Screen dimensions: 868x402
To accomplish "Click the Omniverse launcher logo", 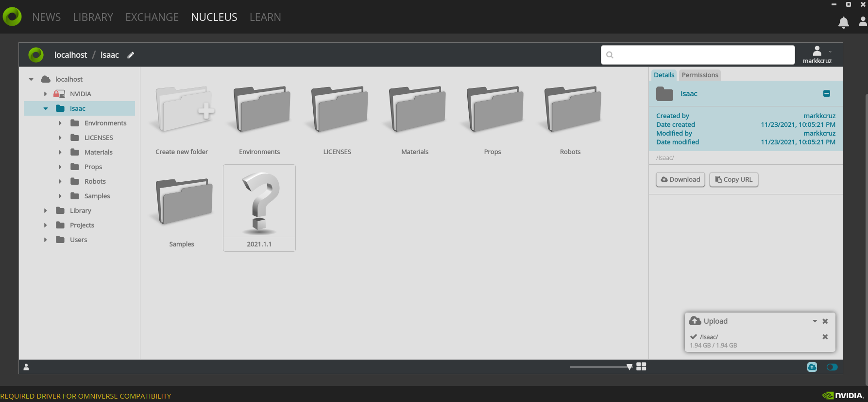I will 12,17.
